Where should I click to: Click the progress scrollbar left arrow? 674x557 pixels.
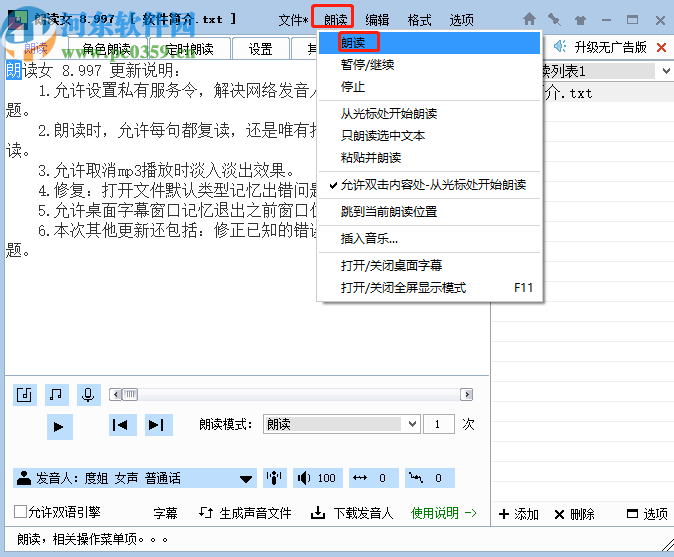click(x=115, y=394)
